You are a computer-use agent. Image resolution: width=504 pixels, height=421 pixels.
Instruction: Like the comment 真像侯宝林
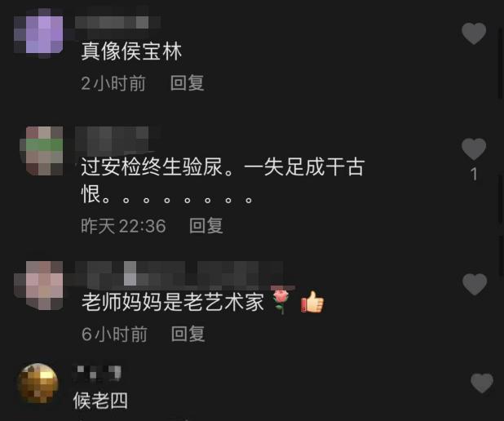[474, 33]
